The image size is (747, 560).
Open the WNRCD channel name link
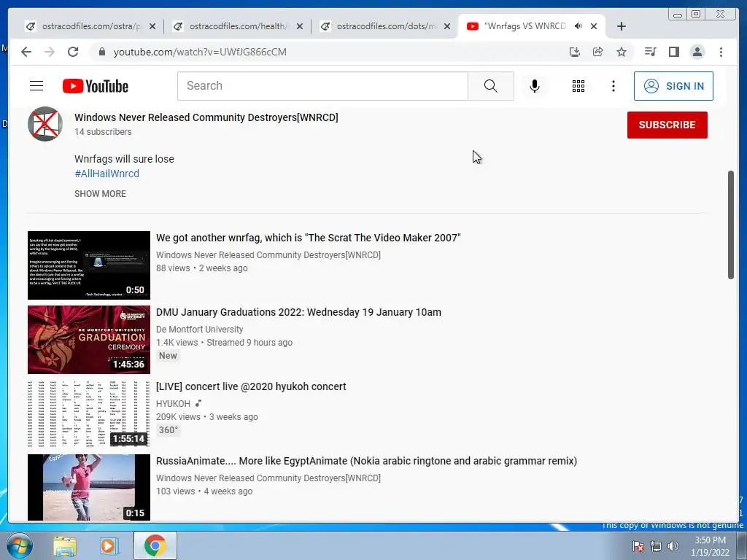point(206,117)
